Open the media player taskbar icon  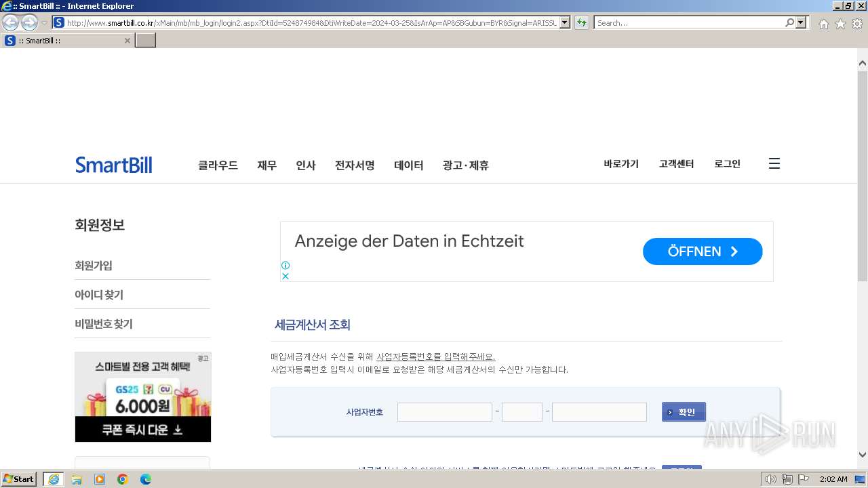[x=100, y=479]
